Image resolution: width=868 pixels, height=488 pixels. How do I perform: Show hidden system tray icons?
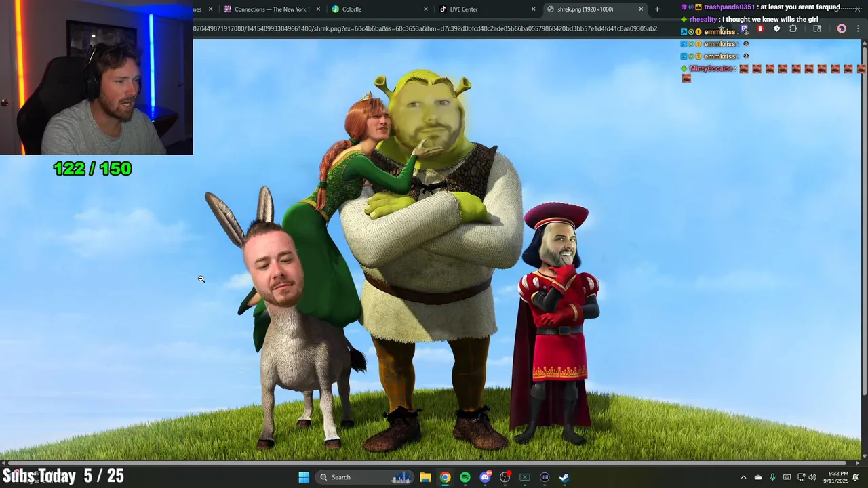click(x=744, y=477)
